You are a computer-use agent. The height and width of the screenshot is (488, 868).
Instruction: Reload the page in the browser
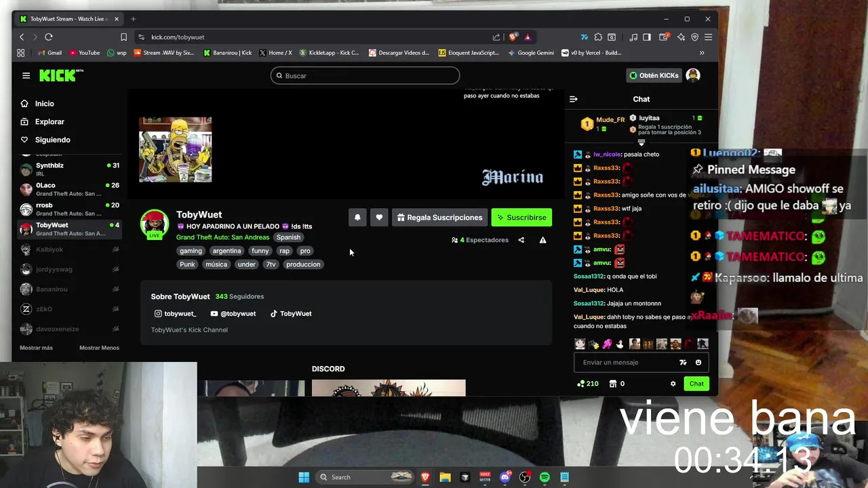(x=49, y=37)
